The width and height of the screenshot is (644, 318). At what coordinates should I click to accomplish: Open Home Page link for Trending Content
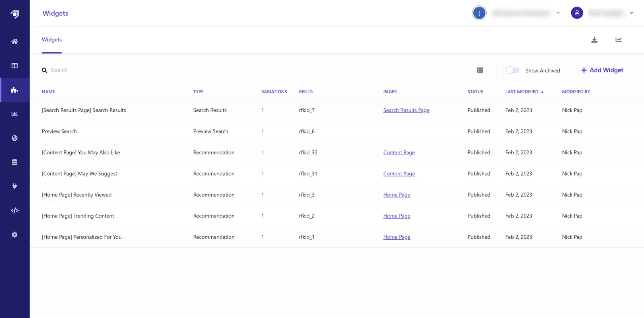click(x=397, y=216)
